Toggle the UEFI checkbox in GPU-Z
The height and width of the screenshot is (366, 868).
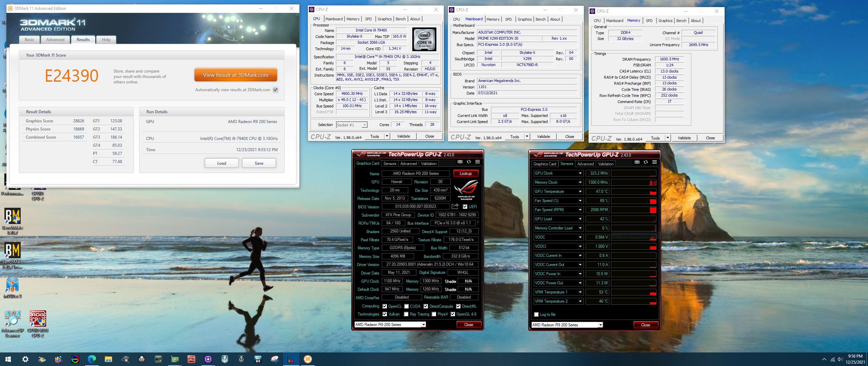(x=465, y=206)
